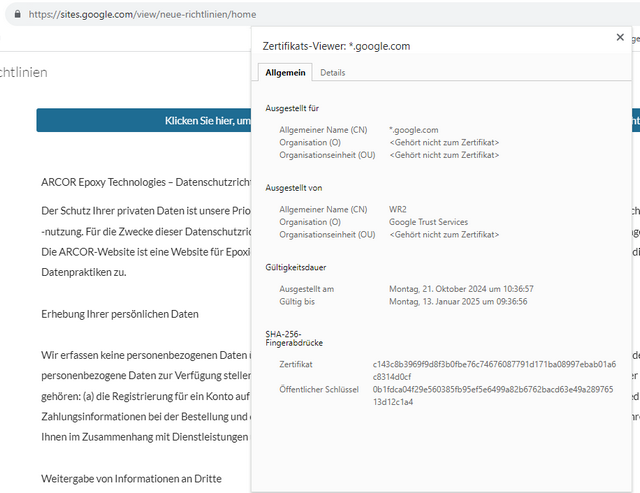Click the 'SHA-256-Fingerabdrücke' heading
640x493 pixels.
[294, 338]
